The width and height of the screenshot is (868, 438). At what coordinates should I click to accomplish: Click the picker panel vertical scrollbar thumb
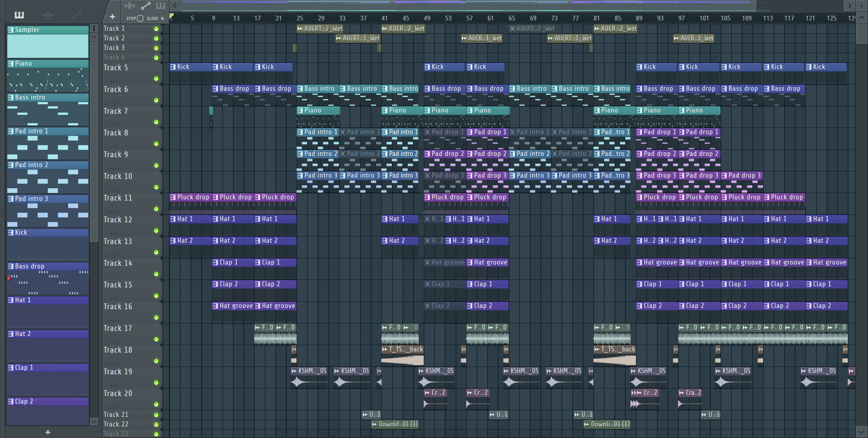94,141
